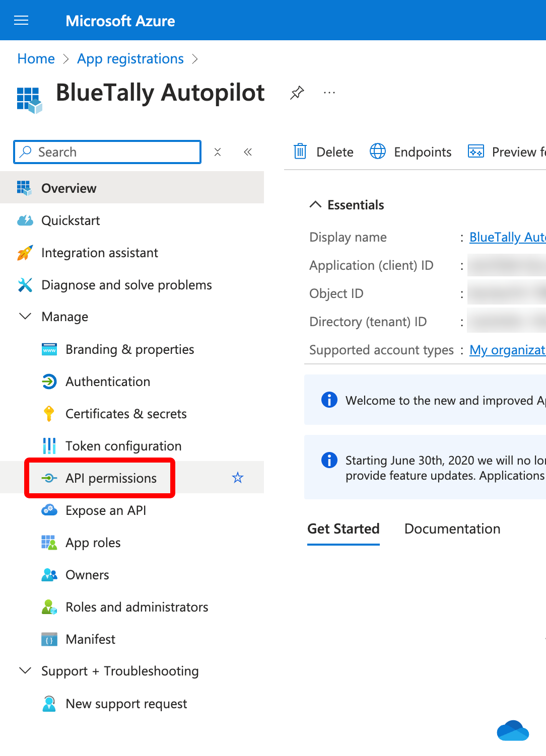Go to Branding & properties
Viewport: 546px width, 756px height.
point(132,349)
